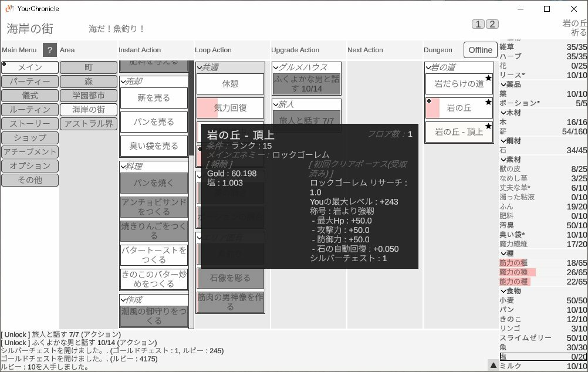Click 焼きりんごをつくる action
The height and width of the screenshot is (372, 588).
coord(154,231)
